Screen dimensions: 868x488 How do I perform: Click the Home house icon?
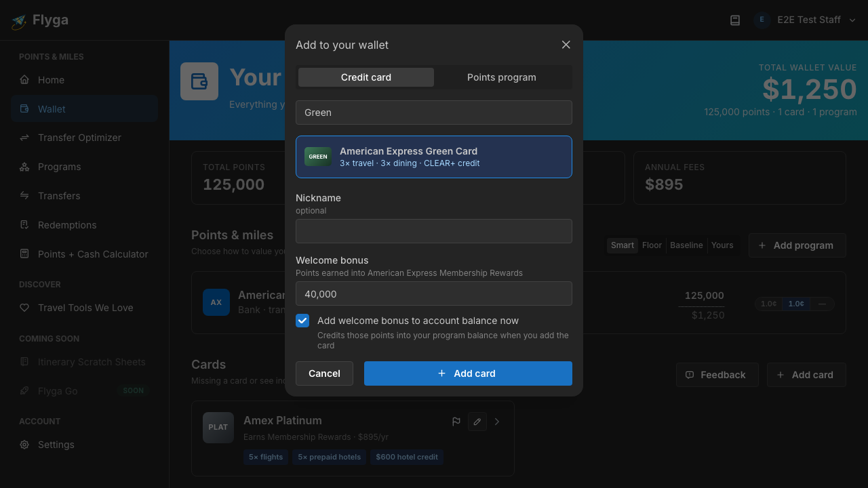(24, 79)
